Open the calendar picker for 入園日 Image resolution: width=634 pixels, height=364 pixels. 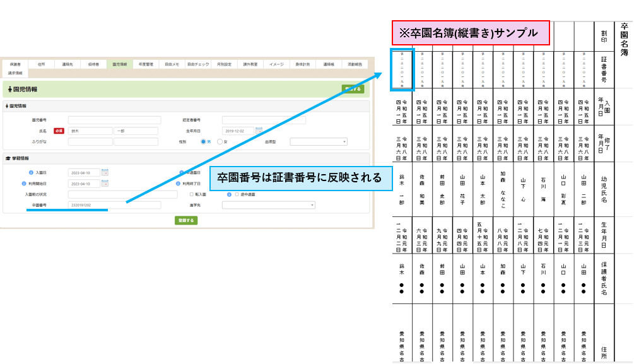[x=105, y=172]
